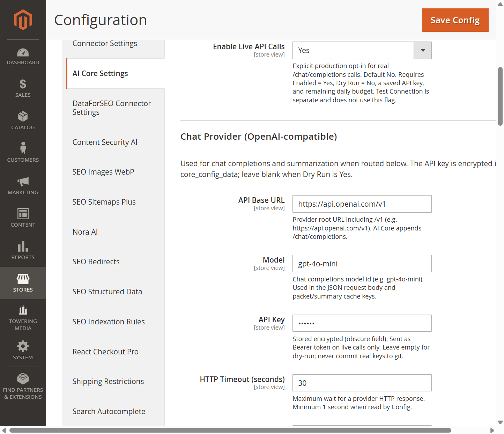This screenshot has width=504, height=434.
Task: Click the scroll down arrow
Action: click(500, 422)
